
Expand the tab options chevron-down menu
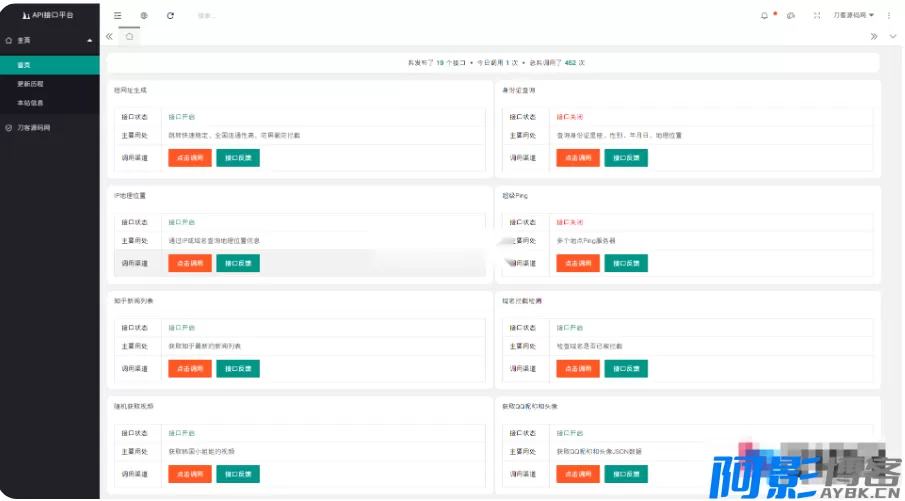pos(893,36)
